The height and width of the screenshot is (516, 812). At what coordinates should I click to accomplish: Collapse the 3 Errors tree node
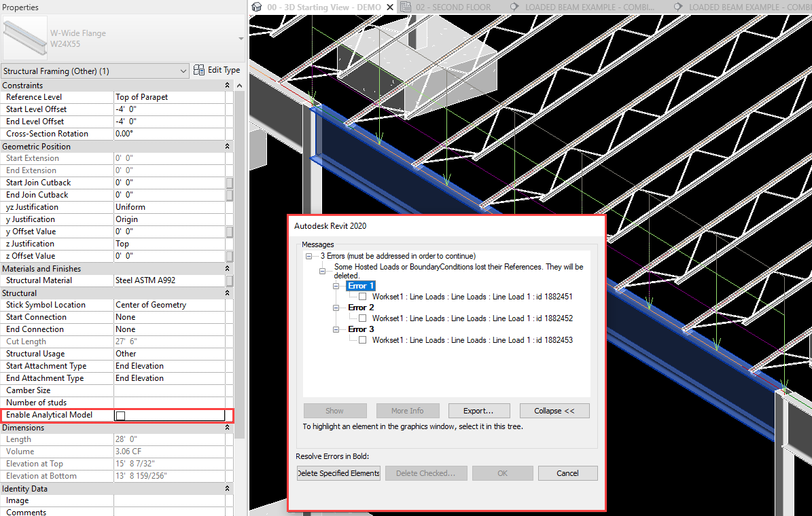(x=308, y=256)
